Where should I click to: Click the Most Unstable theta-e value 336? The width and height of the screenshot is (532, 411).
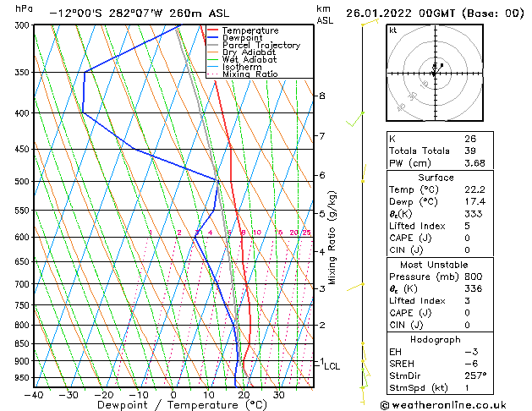[x=474, y=289]
